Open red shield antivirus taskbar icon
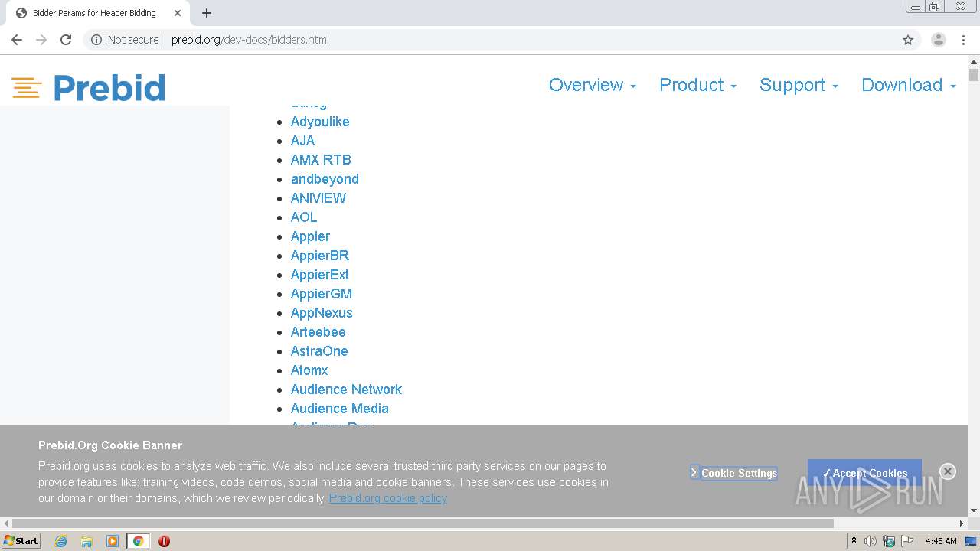Viewport: 980px width, 551px height. coord(164,541)
